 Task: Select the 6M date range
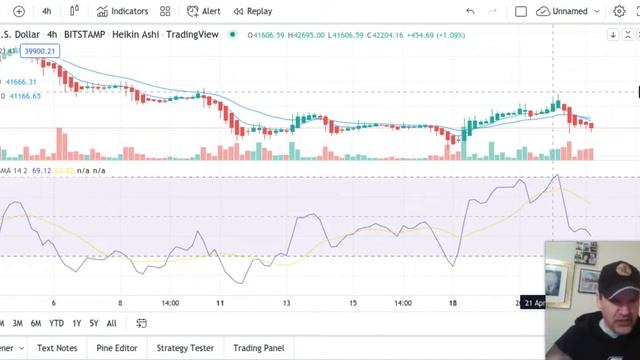click(x=36, y=323)
